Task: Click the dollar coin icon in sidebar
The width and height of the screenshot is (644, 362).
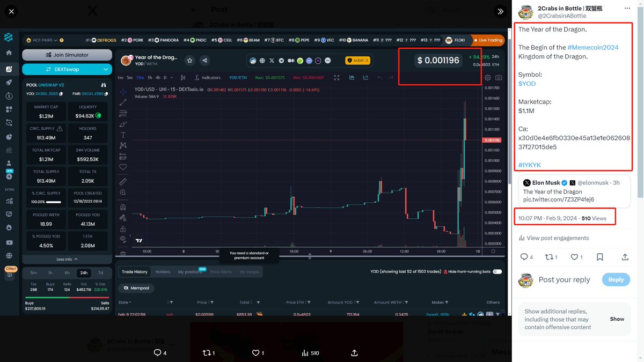Action: click(x=9, y=96)
